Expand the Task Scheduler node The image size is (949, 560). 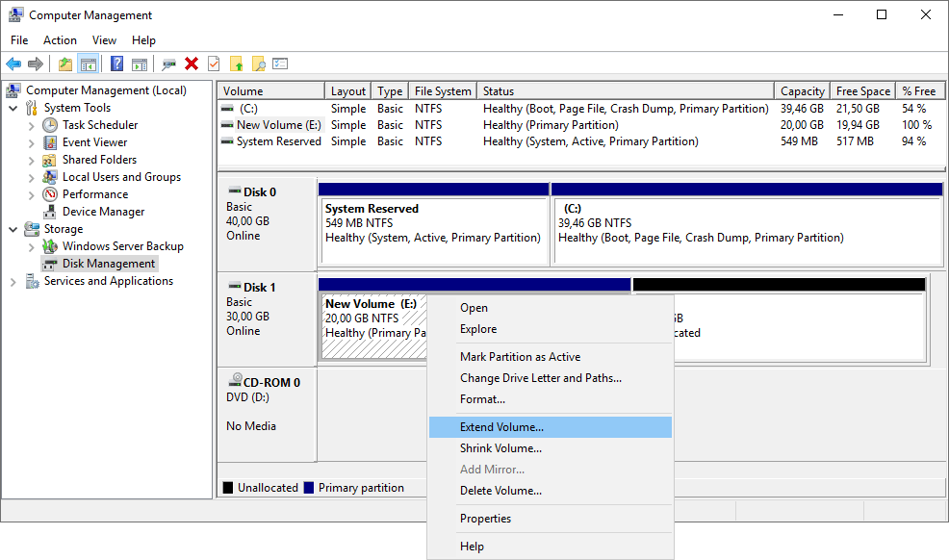[32, 126]
